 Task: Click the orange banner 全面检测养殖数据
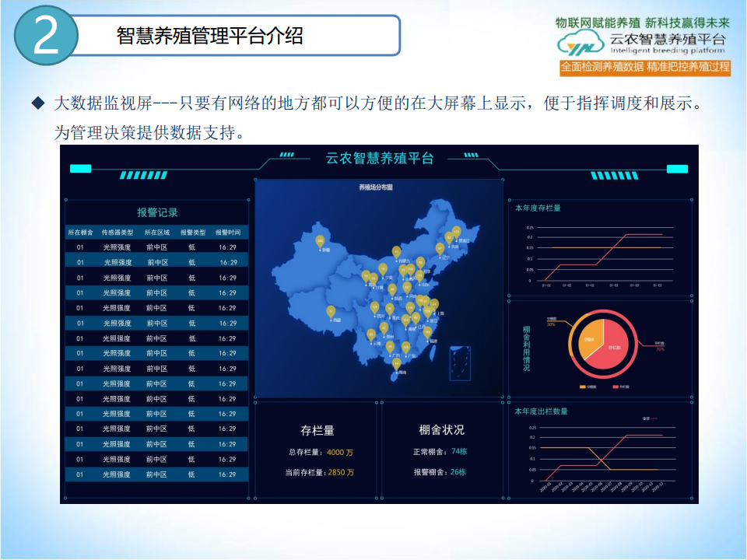[x=645, y=67]
